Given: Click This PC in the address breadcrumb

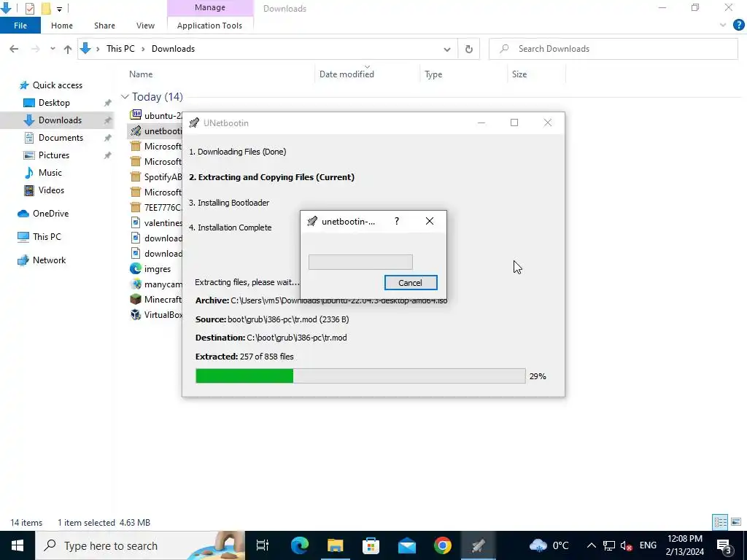Looking at the screenshot, I should [120, 49].
